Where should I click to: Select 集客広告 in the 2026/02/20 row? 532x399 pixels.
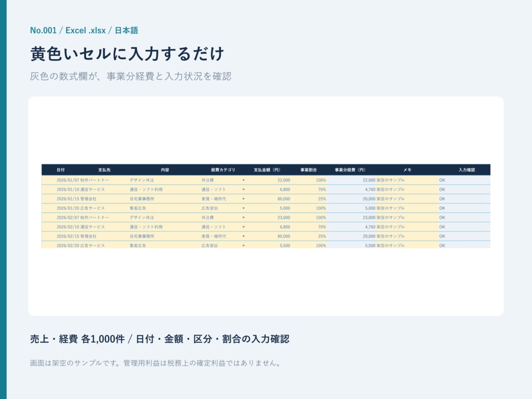137,246
